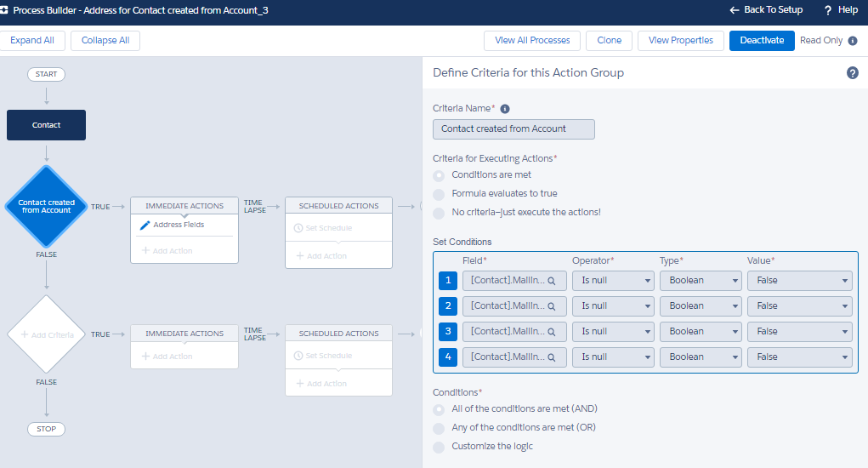
Task: Click the Criteria Name input field
Action: [513, 129]
